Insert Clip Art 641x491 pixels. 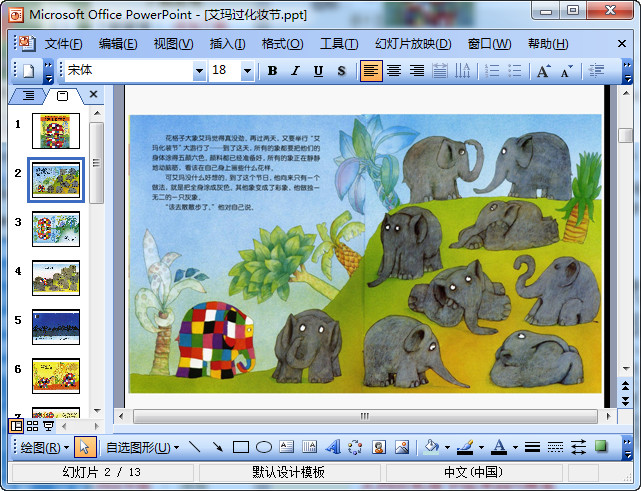[379, 447]
